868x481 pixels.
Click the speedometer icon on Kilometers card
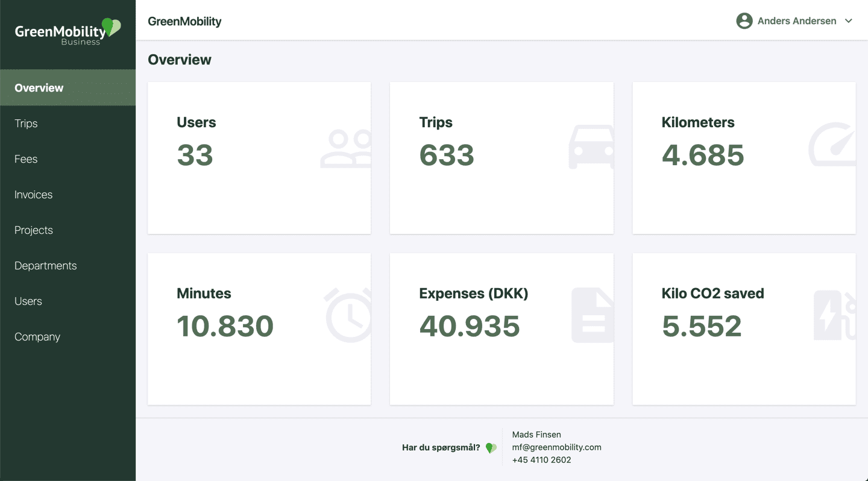(832, 145)
